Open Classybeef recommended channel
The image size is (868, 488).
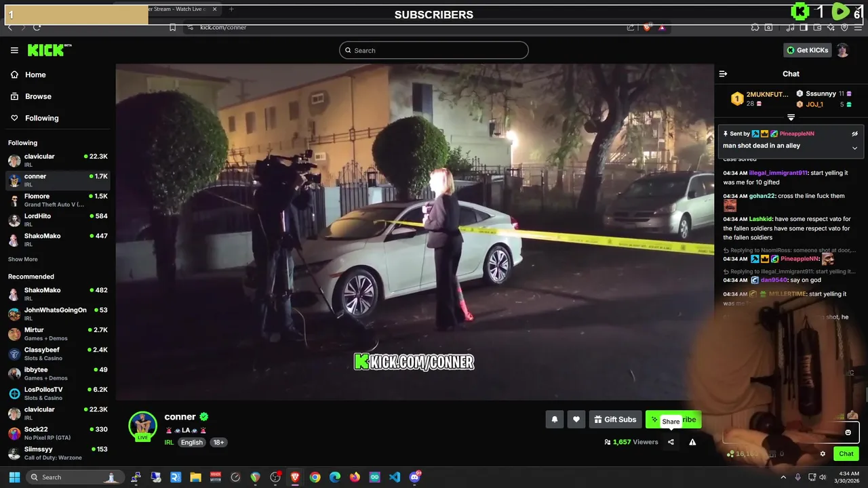58,354
